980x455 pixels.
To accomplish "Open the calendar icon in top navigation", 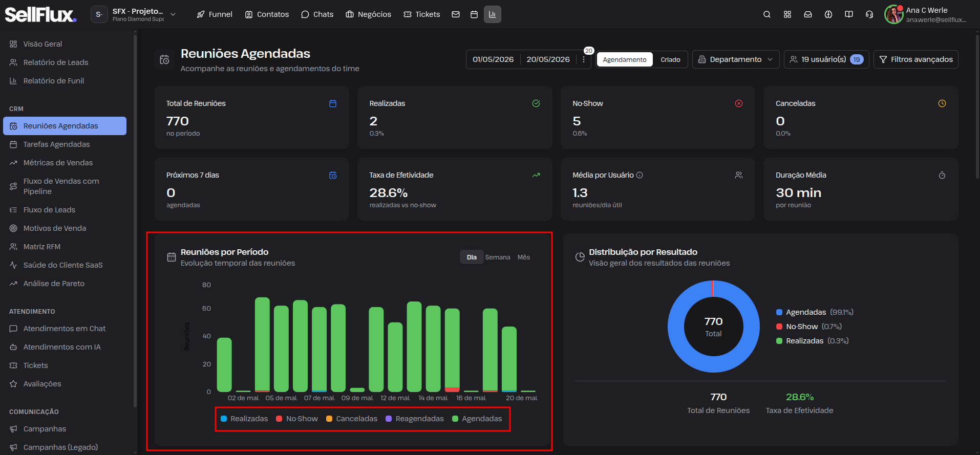I will point(474,14).
